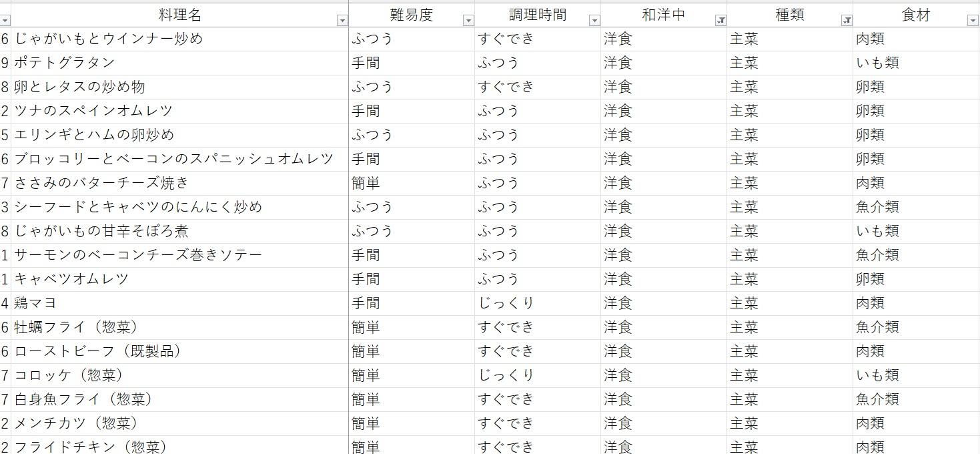980x454 pixels.
Task: Click すぐでき in じゃがいもとウインナー炒め row
Action: click(x=506, y=39)
